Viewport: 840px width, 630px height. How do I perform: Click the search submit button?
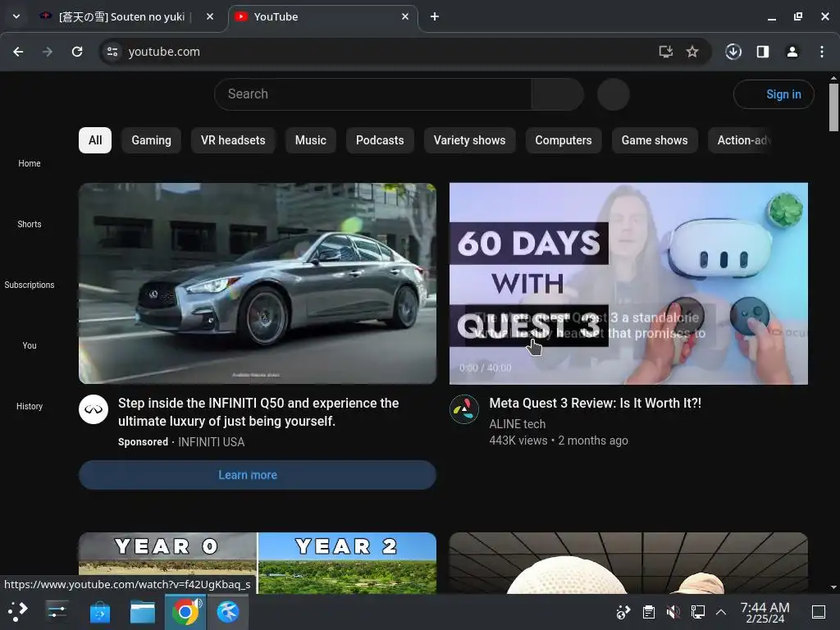pos(557,94)
